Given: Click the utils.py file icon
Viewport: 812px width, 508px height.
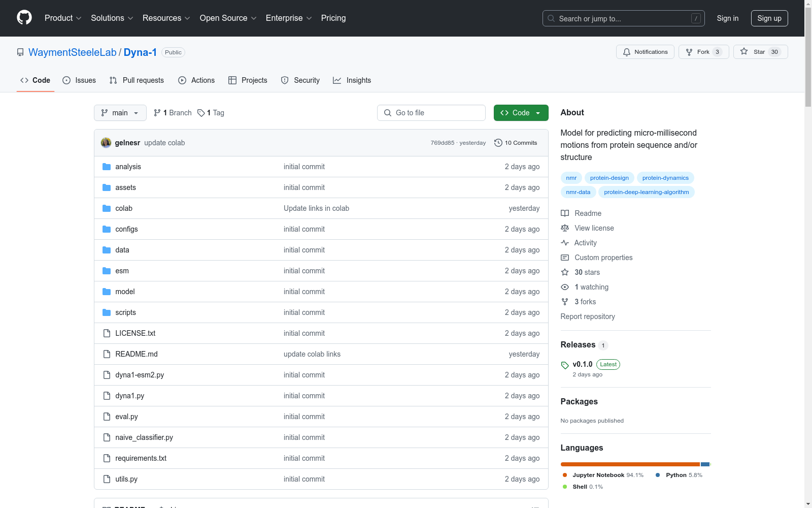Looking at the screenshot, I should [x=107, y=479].
